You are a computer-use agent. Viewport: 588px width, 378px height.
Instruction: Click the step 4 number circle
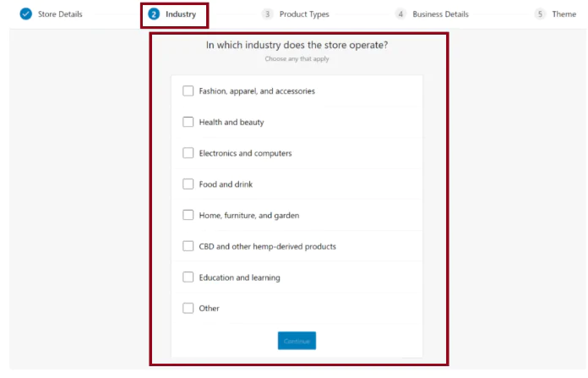click(x=400, y=14)
